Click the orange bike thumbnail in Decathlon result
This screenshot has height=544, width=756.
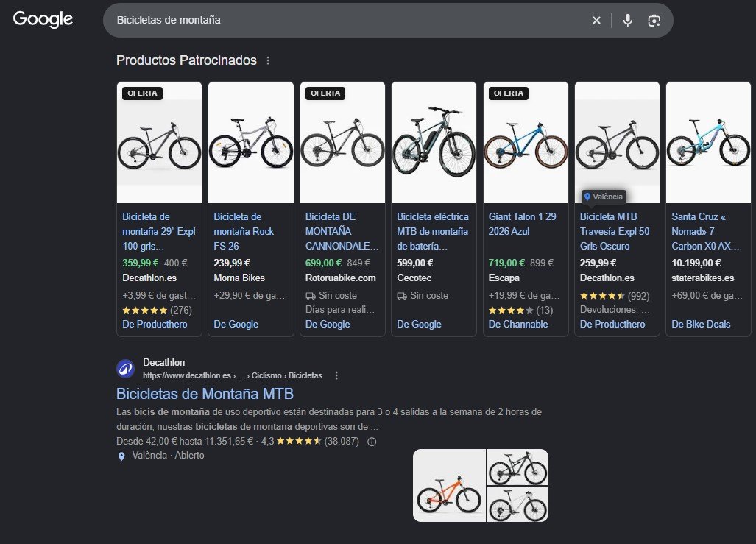click(449, 486)
